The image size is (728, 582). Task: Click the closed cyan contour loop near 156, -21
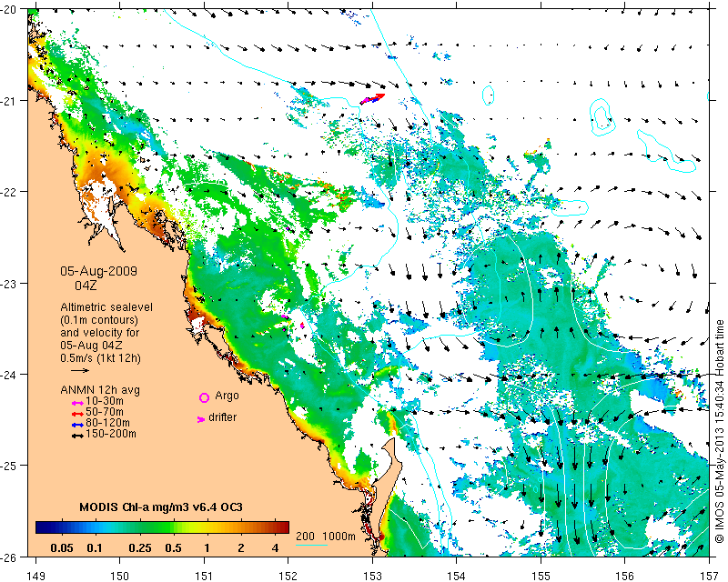pos(602,117)
